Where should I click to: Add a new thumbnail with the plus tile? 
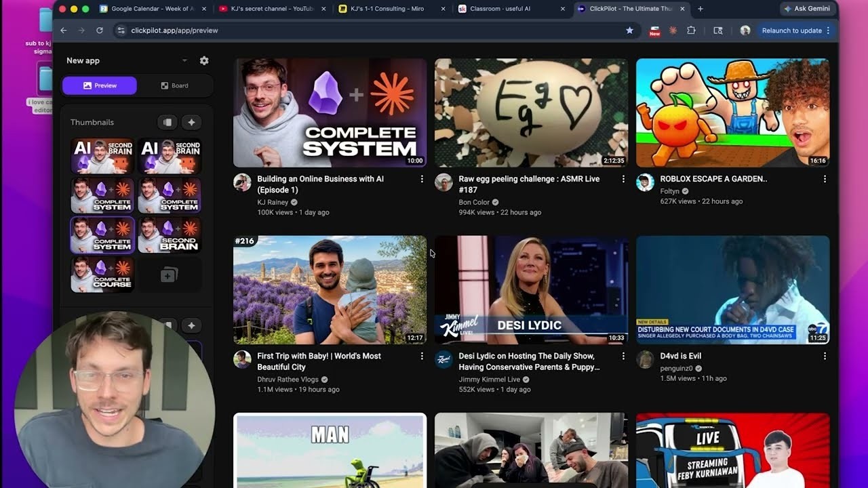(x=170, y=274)
